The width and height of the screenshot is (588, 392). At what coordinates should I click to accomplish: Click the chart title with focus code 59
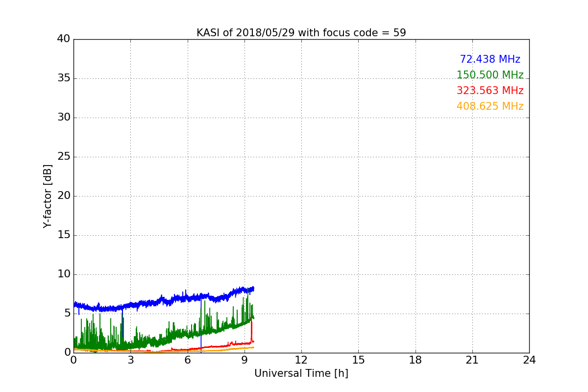[x=301, y=33]
